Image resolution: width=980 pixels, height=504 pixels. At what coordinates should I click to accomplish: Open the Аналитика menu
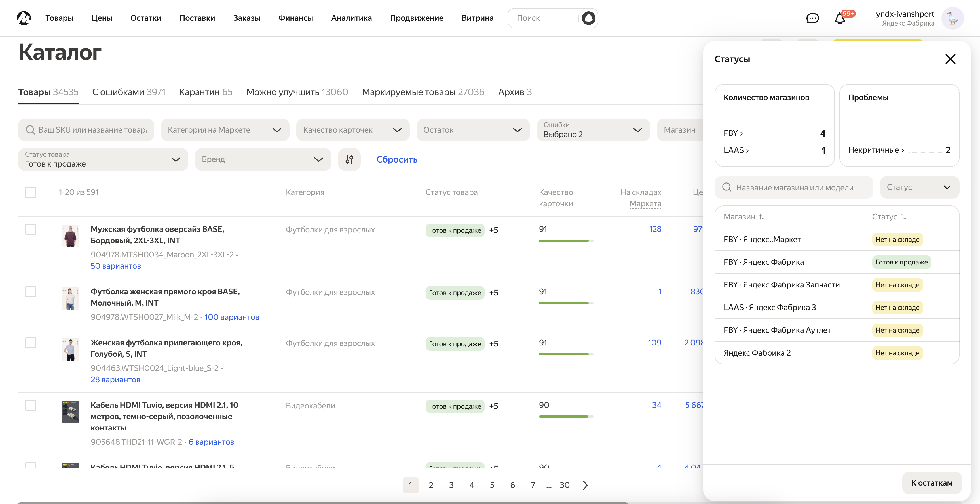352,18
